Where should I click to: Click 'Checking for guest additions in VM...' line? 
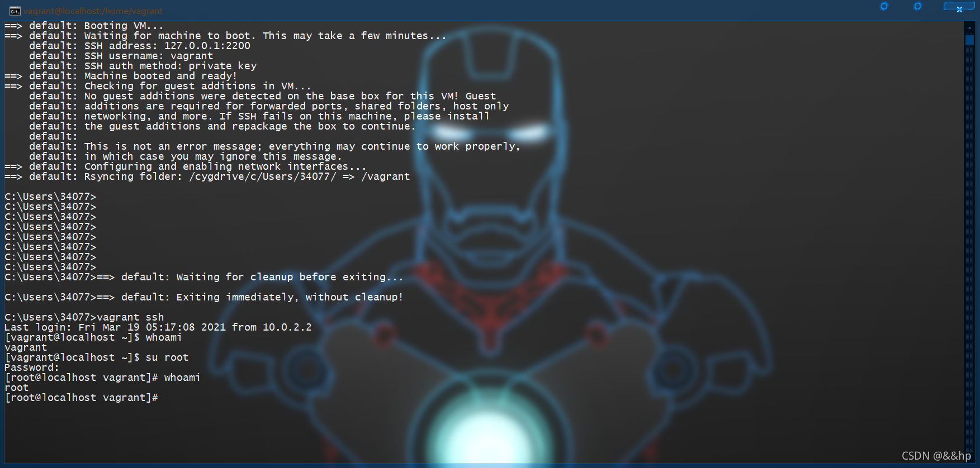click(x=158, y=86)
